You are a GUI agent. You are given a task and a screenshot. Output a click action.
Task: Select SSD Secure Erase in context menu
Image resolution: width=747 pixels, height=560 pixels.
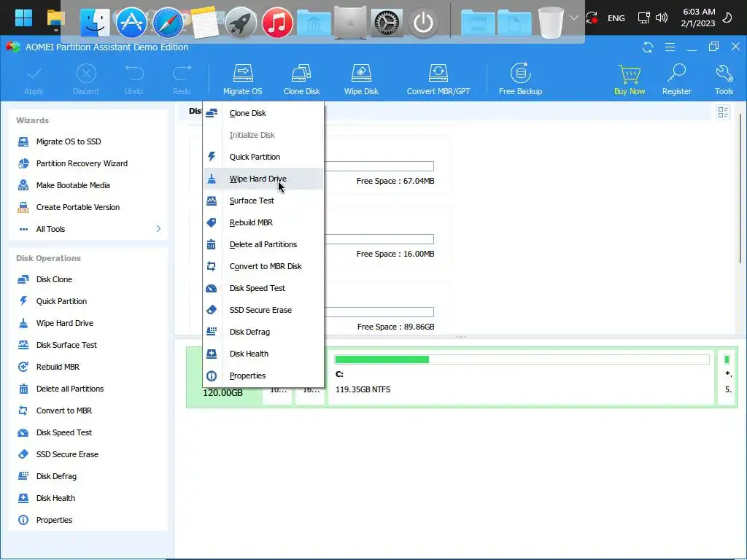(x=263, y=310)
